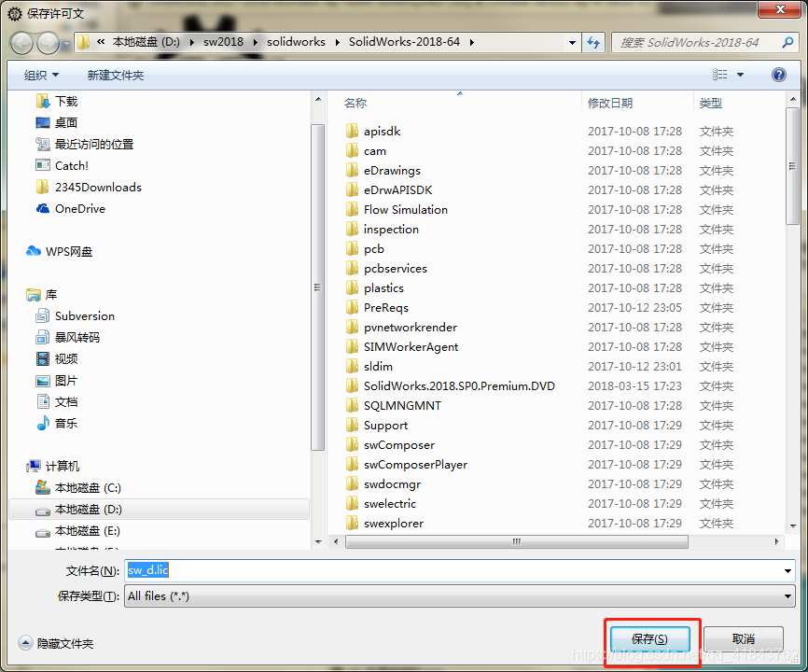Select the swelectric folder
808x672 pixels.
click(381, 503)
